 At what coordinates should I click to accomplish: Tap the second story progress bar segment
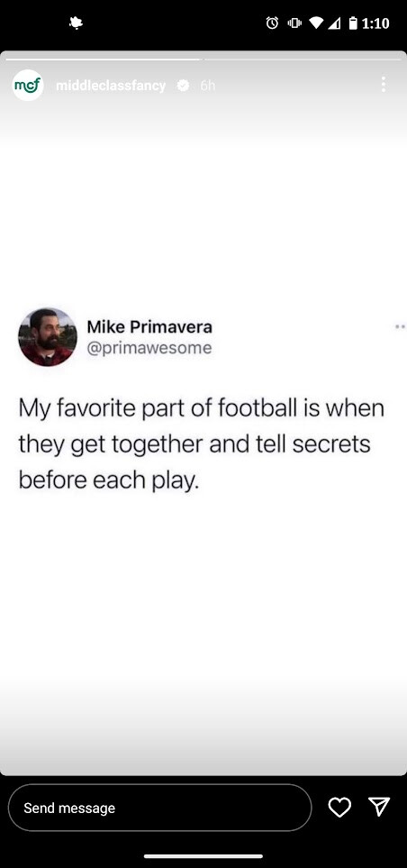tap(303, 59)
